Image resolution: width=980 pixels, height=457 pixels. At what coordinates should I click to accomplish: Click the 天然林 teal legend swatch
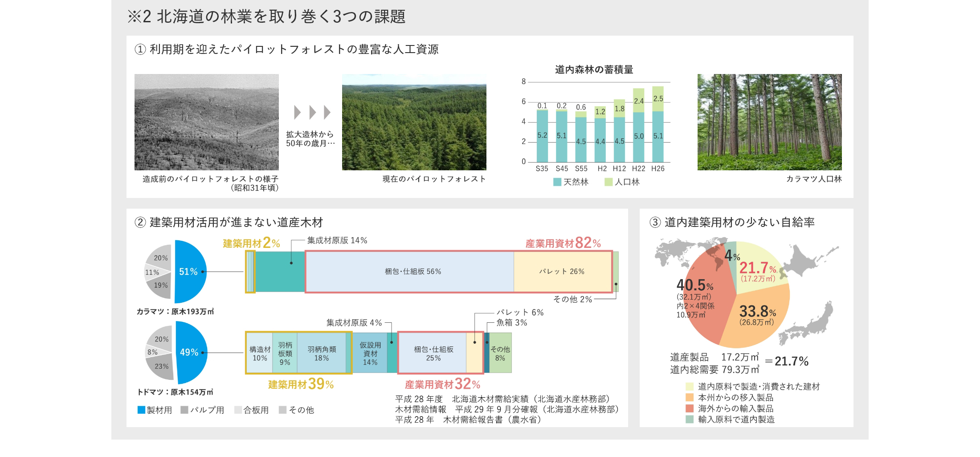[x=557, y=182]
